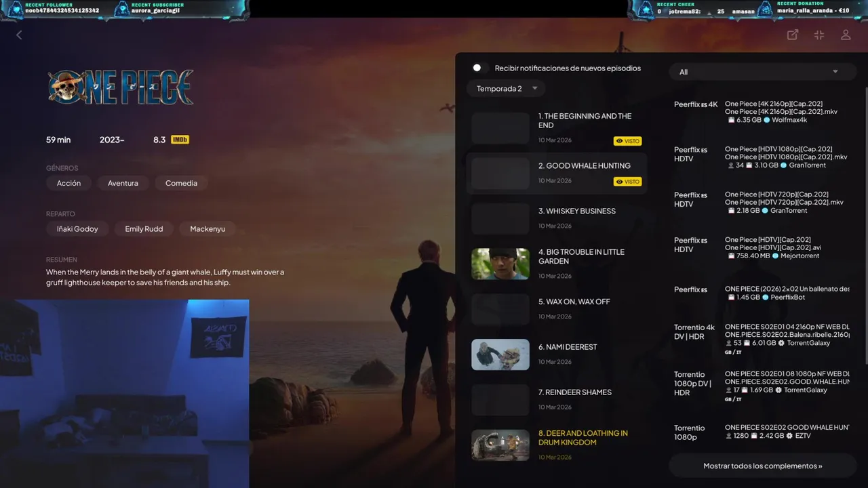Open the Temporada 2 season dropdown
The width and height of the screenshot is (868, 488).
coord(506,89)
